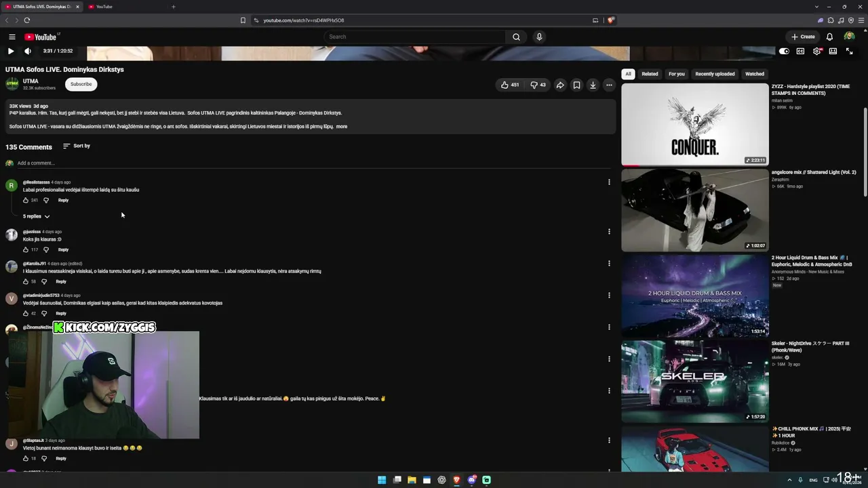This screenshot has height=488, width=868.
Task: Reply to the justisss comment
Action: [63, 249]
